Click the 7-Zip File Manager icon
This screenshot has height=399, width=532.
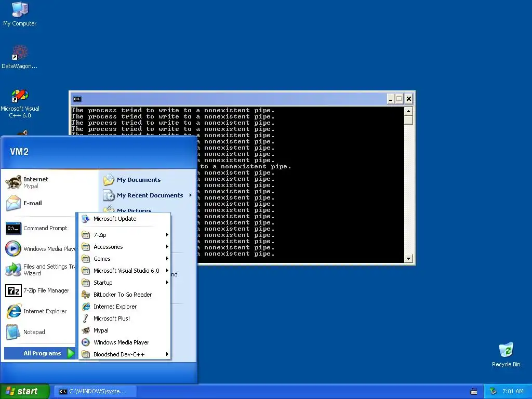pos(14,290)
